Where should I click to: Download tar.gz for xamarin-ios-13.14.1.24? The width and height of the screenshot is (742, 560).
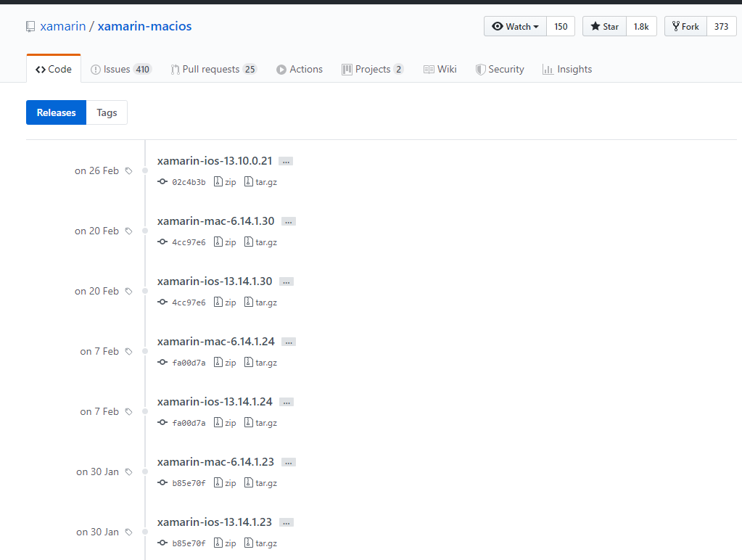coord(260,422)
